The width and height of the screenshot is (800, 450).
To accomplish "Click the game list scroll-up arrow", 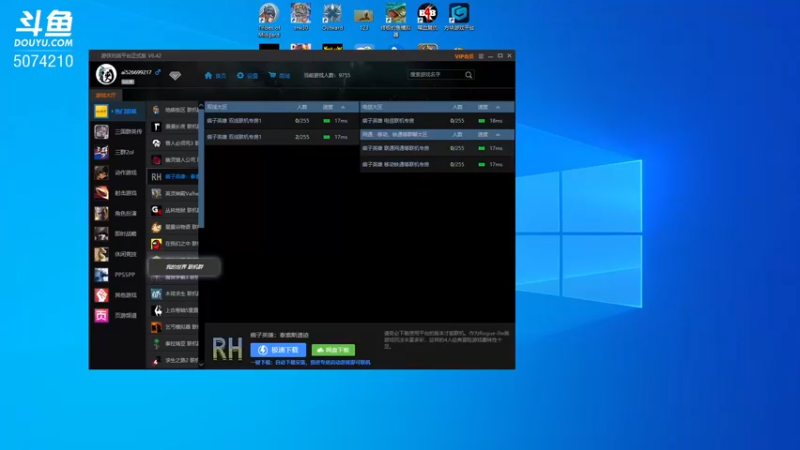I will pos(201,106).
